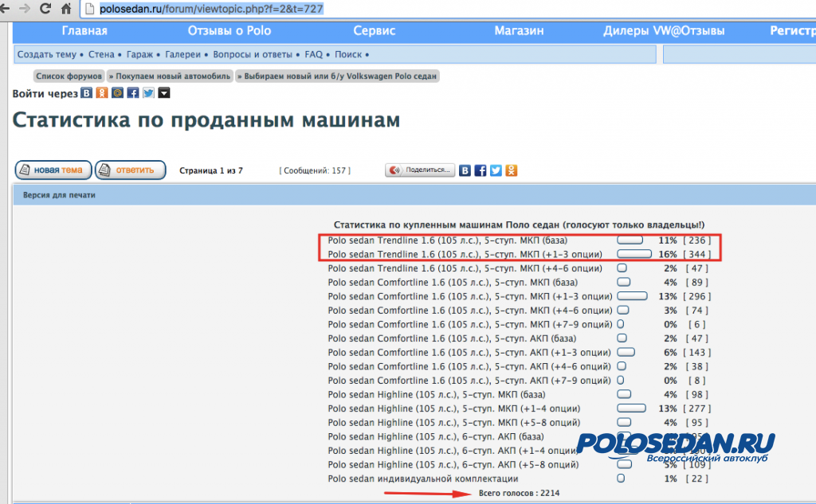
Task: Select poll option Trendline МКП (+4-6 опции)
Action: click(x=465, y=268)
